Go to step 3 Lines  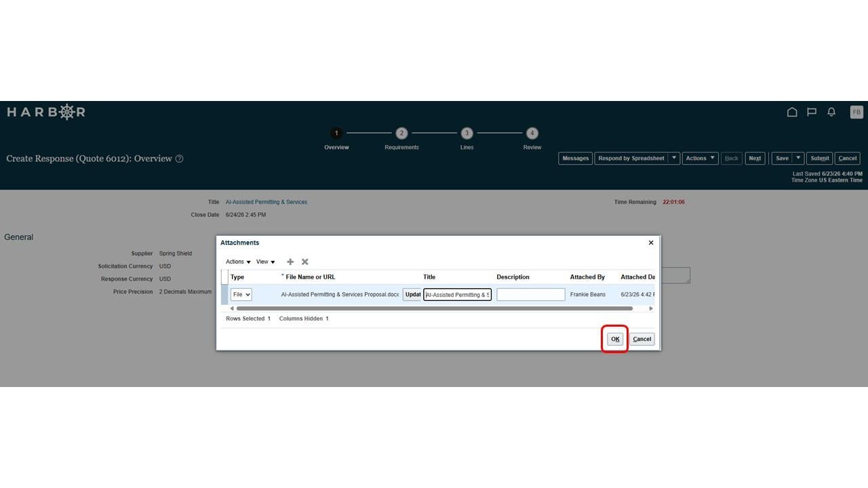(467, 134)
